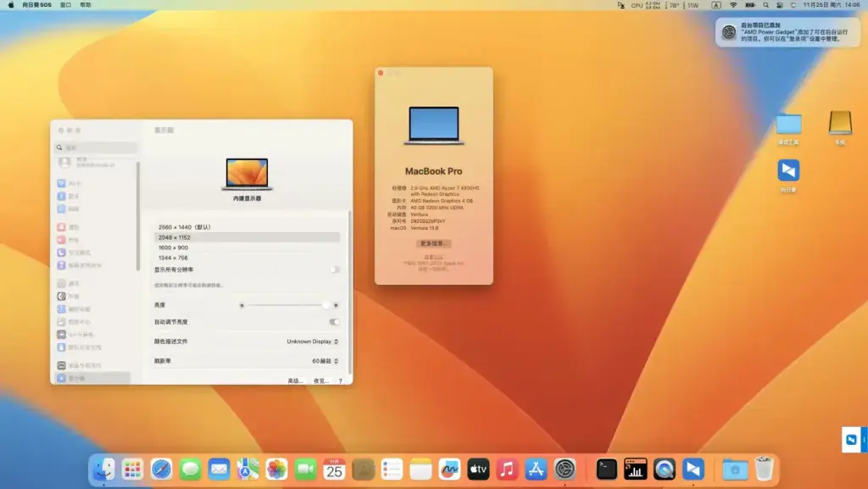Click the 夜览 button in display settings

click(321, 381)
